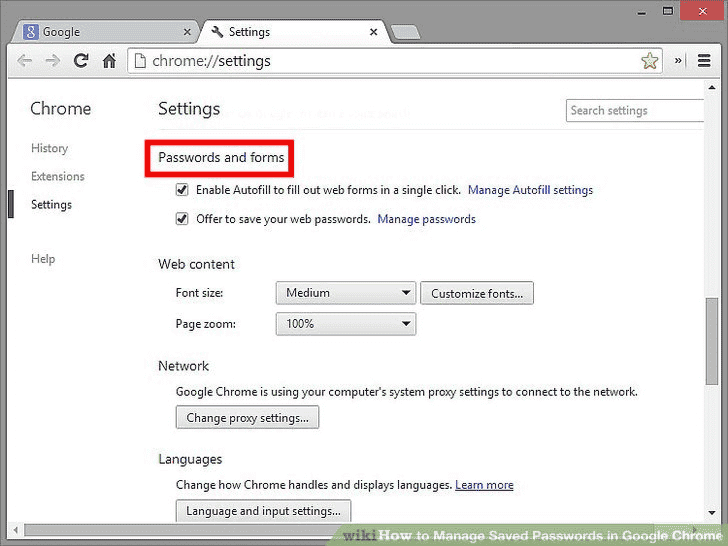Click the page icon in address bar

[140, 60]
